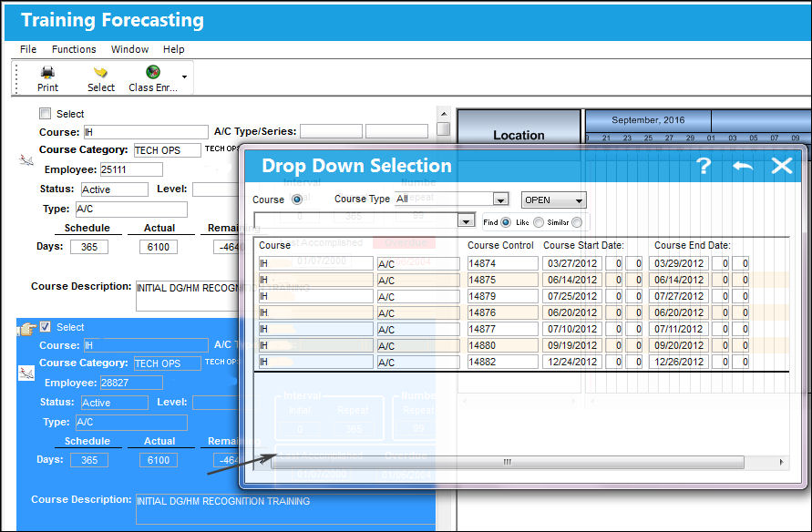Select row with course control 14876
Image resolution: width=812 pixels, height=532 pixels.
pos(503,312)
